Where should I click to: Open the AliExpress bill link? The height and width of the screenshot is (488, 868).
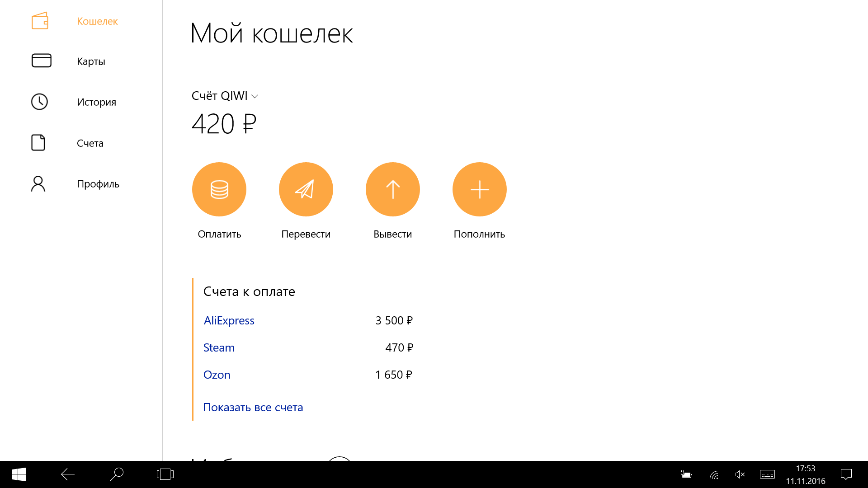[229, 320]
